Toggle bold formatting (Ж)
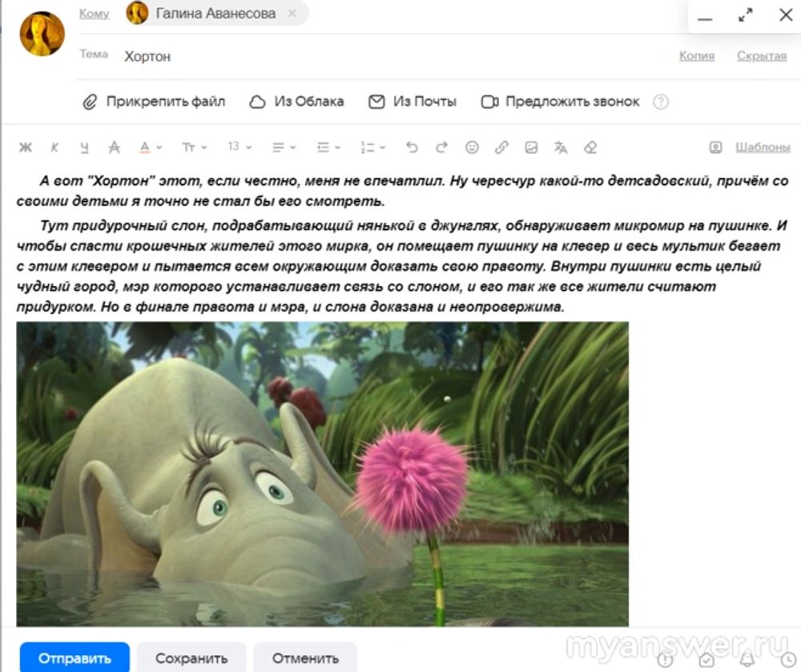The image size is (801, 672). (x=26, y=147)
